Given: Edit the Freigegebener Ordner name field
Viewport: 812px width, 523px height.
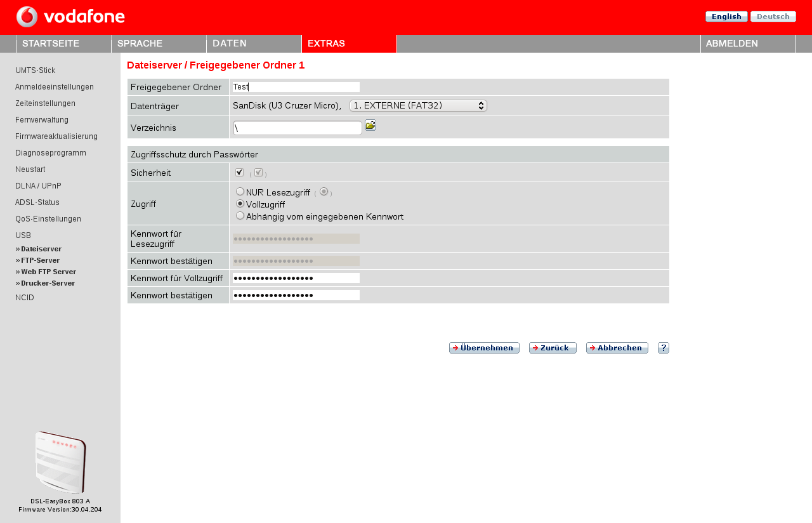Looking at the screenshot, I should click(x=295, y=86).
